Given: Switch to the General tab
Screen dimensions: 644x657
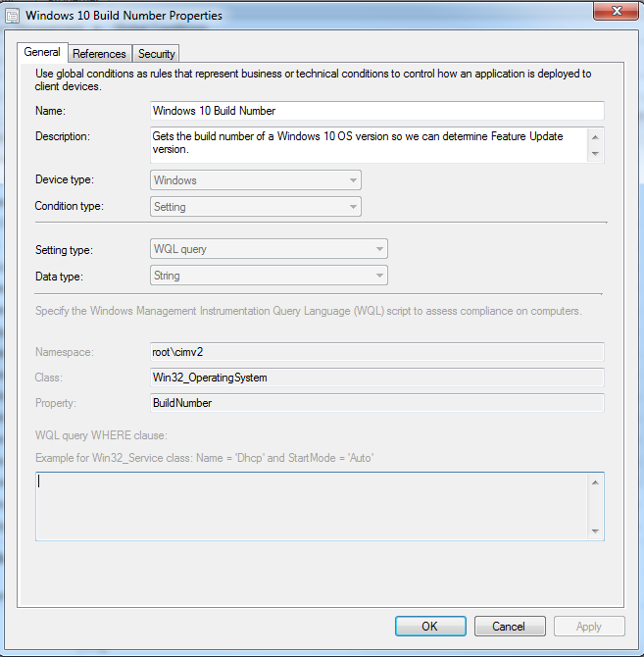Looking at the screenshot, I should coord(42,52).
